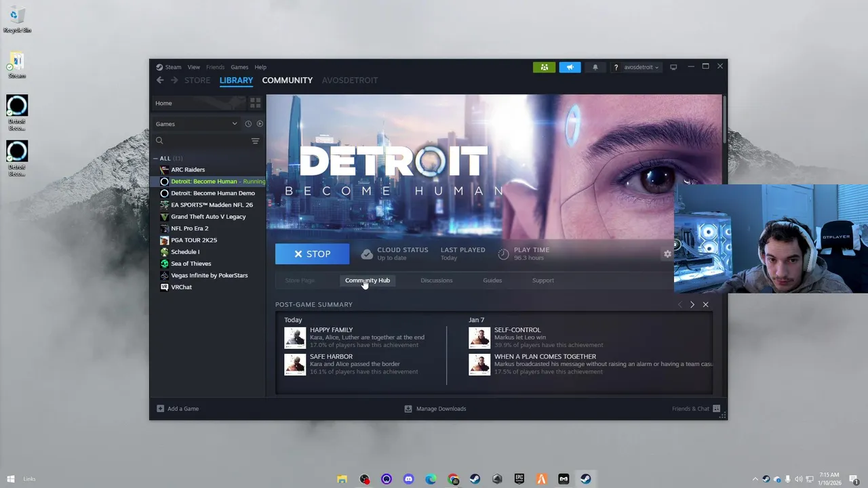Screen dimensions: 868x488
Task: Open the Community Hub link
Action: pos(368,280)
